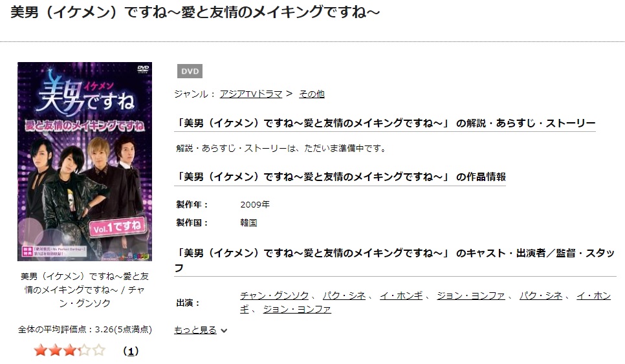625x364 pixels.
Task: Open the first ジョン・ヨンファ cast link
Action: pos(471,295)
